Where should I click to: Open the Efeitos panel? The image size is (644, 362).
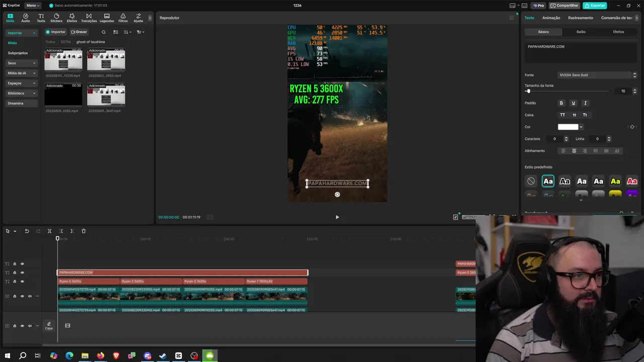[x=72, y=18]
